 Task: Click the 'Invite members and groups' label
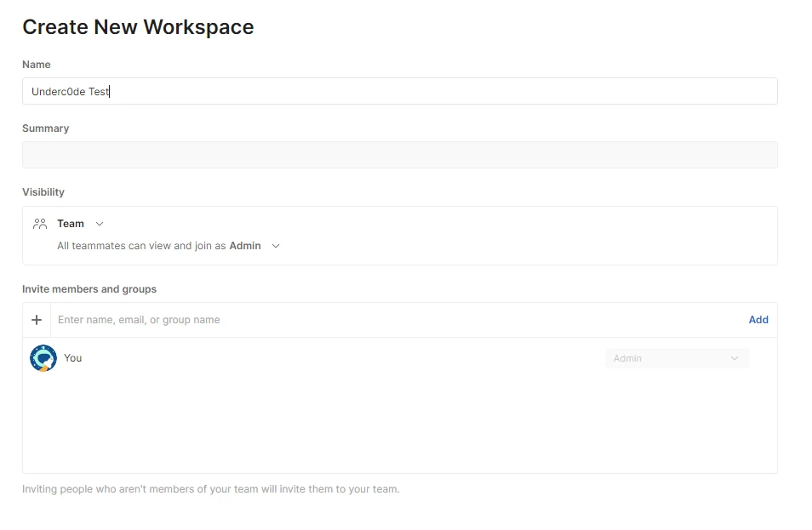89,288
